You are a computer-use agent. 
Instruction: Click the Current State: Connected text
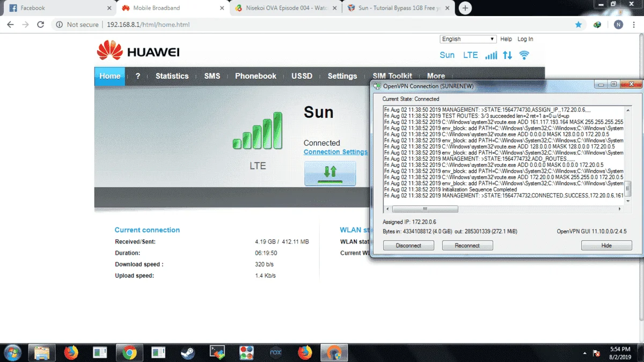click(411, 99)
